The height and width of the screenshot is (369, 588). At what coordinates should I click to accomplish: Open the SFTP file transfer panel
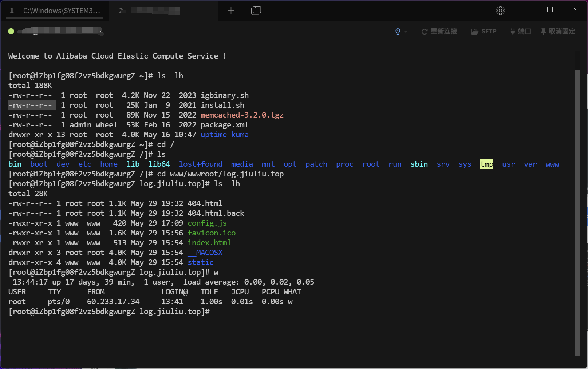(x=484, y=32)
